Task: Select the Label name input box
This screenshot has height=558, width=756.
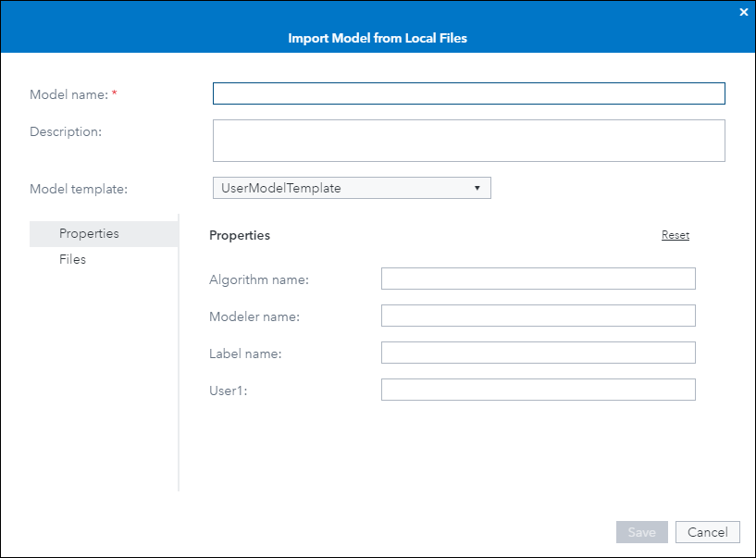Action: [538, 353]
